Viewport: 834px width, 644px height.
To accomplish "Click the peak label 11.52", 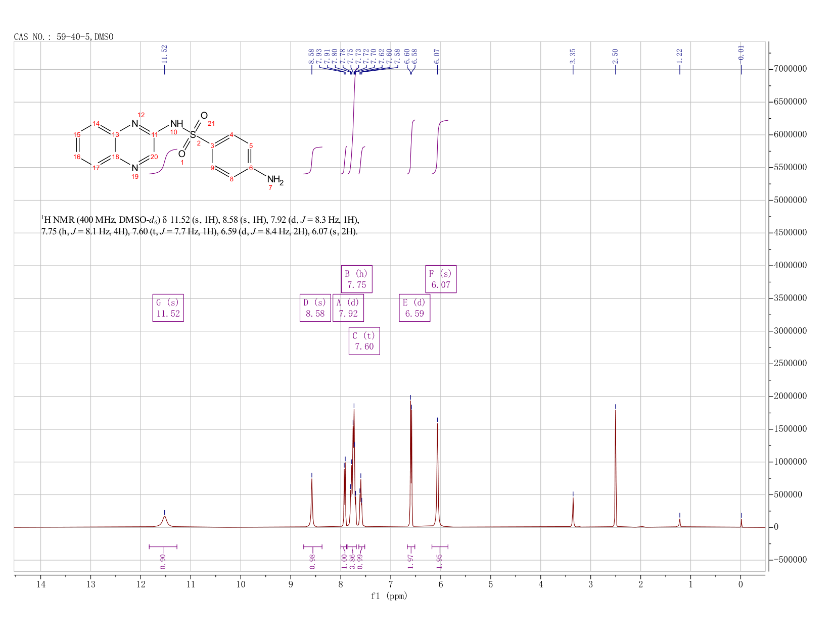I will (x=164, y=54).
